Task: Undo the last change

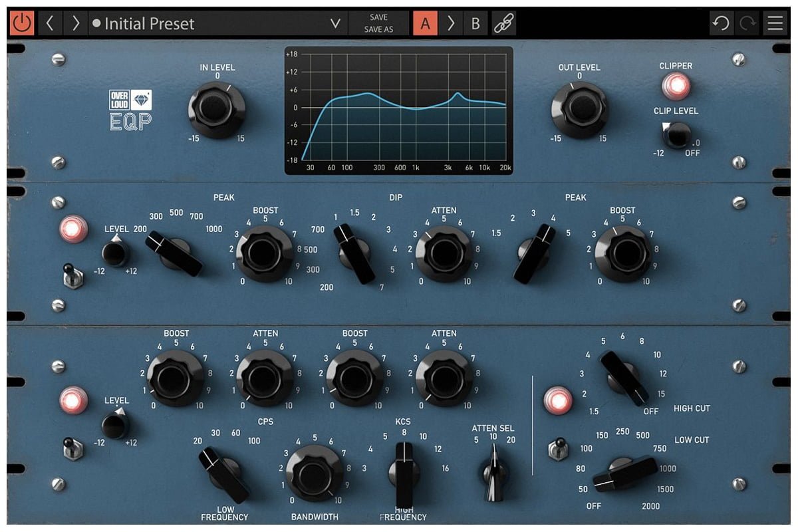Action: coord(721,23)
